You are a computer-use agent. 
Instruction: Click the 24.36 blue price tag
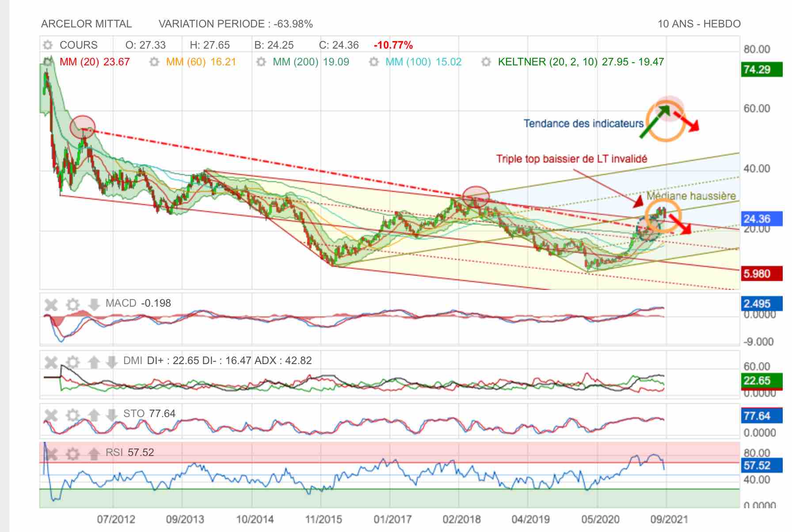click(x=761, y=219)
